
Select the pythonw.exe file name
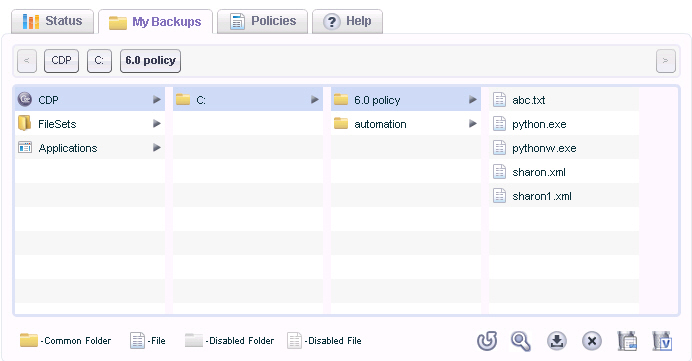(x=544, y=148)
